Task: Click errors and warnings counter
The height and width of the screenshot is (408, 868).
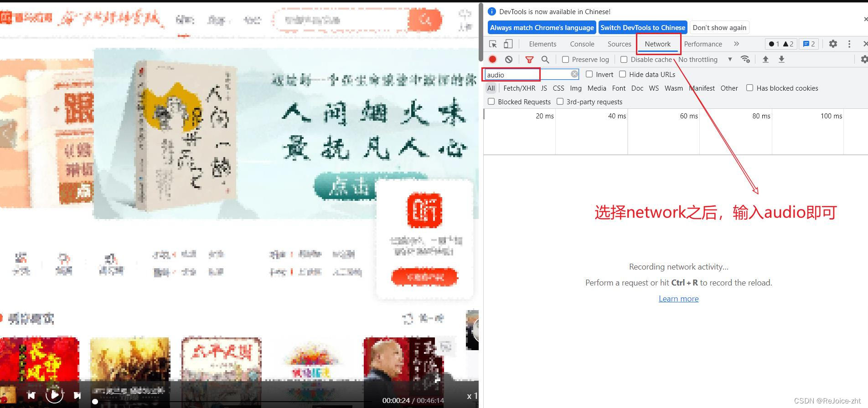Action: tap(781, 44)
